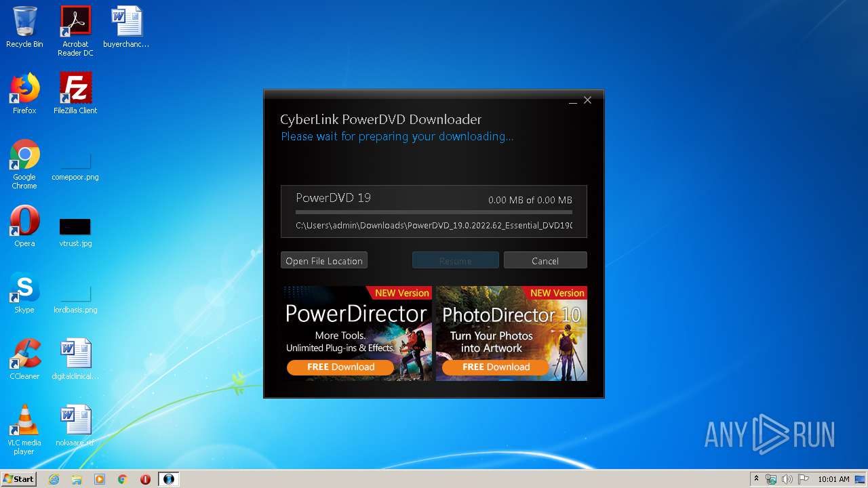Click the 0.00 MB of 0.00 MB text
The width and height of the screenshot is (868, 488).
pyautogui.click(x=530, y=200)
